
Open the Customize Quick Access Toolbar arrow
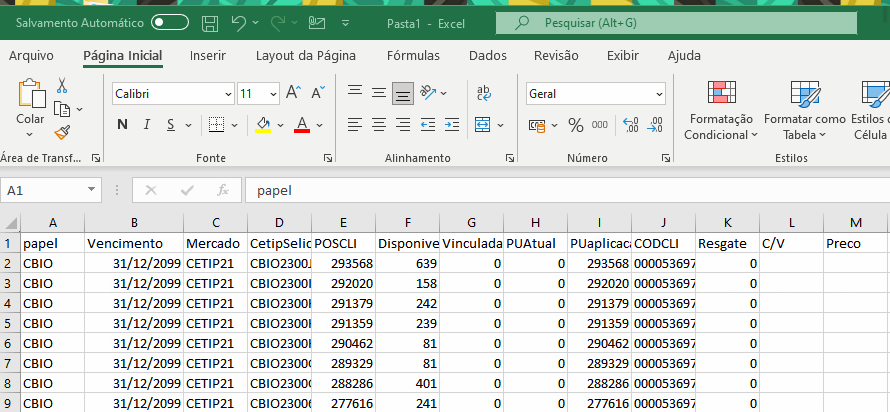coord(346,23)
